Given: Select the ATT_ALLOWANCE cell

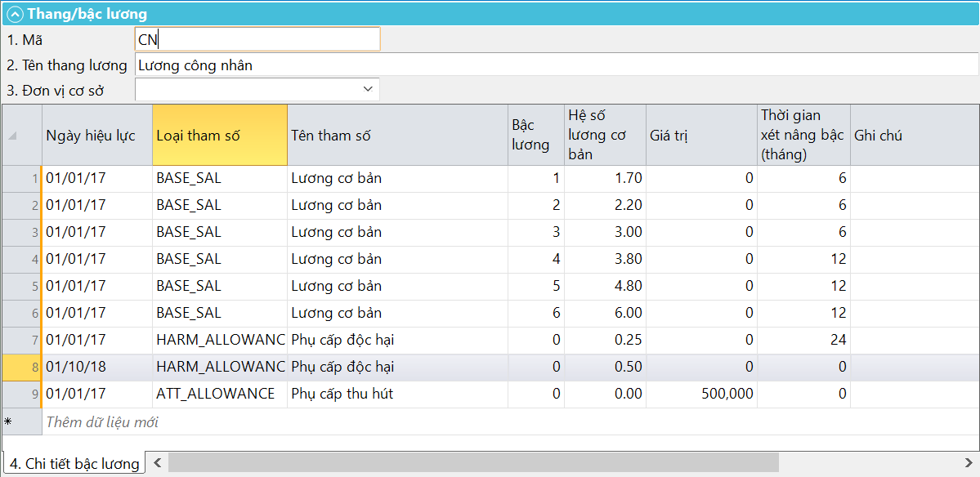Looking at the screenshot, I should [219, 395].
